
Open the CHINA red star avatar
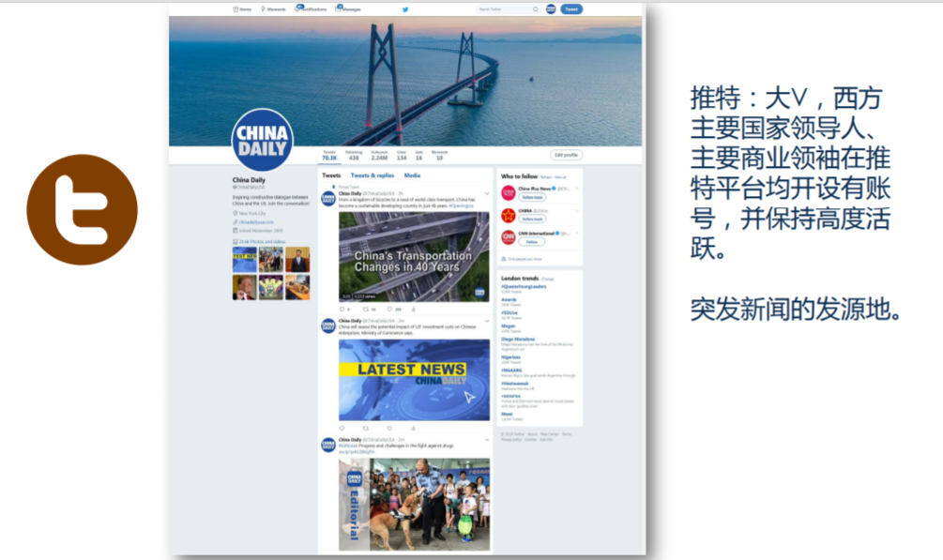(x=509, y=216)
